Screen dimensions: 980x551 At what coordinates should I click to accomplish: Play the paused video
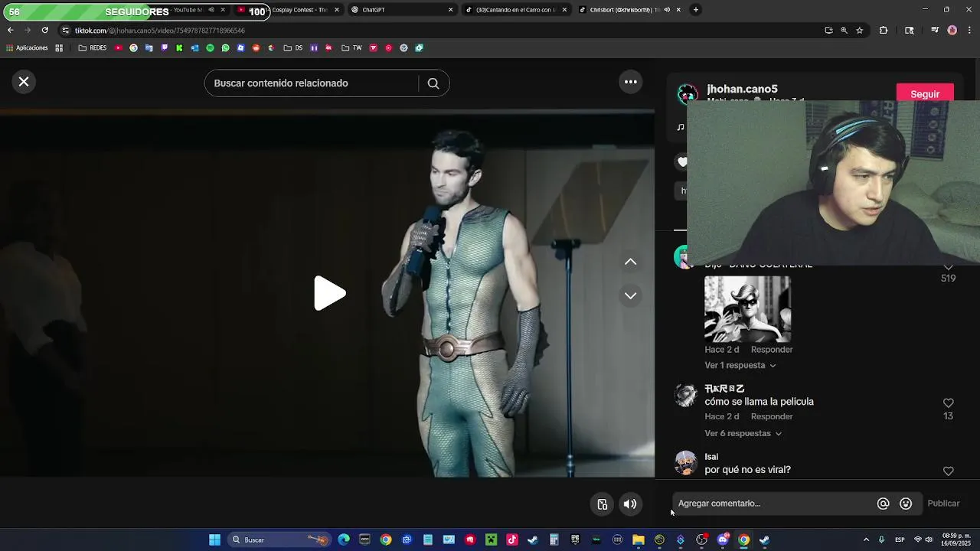tap(329, 294)
